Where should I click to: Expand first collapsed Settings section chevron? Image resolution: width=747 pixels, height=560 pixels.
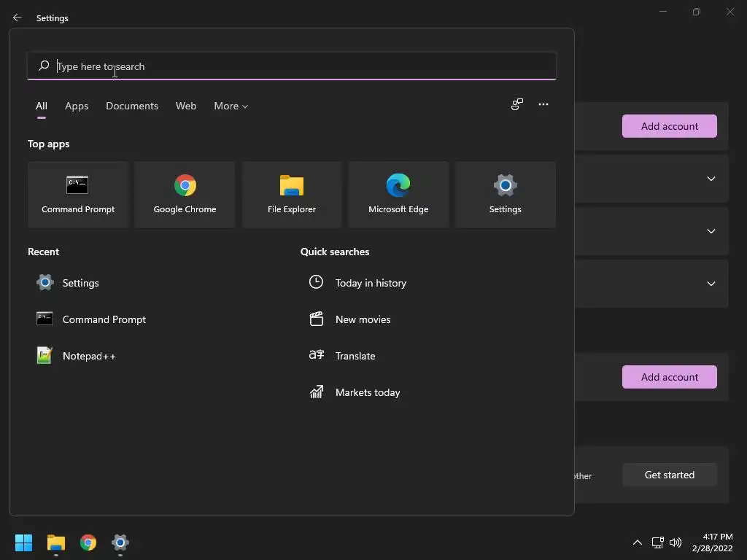pos(711,179)
